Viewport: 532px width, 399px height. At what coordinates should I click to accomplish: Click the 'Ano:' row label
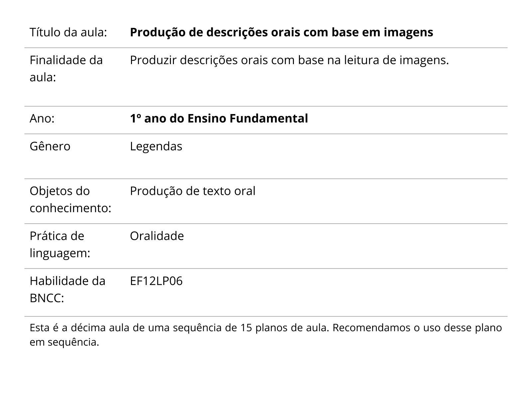42,119
